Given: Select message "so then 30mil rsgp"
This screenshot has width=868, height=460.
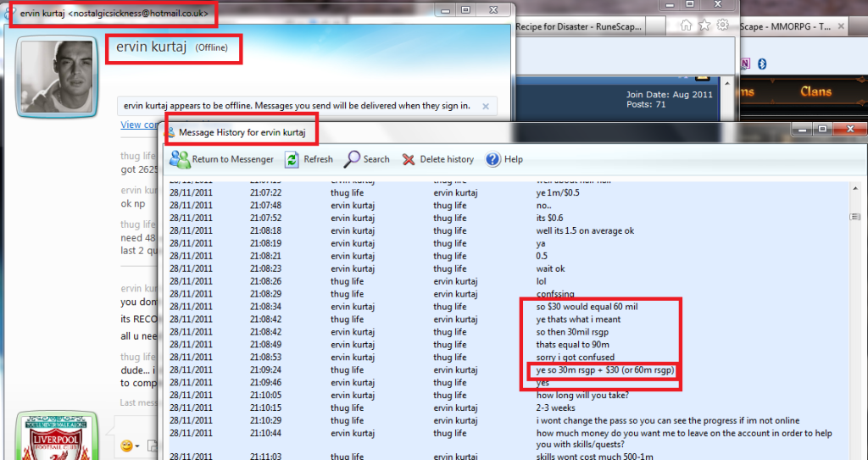Looking at the screenshot, I should [x=572, y=332].
